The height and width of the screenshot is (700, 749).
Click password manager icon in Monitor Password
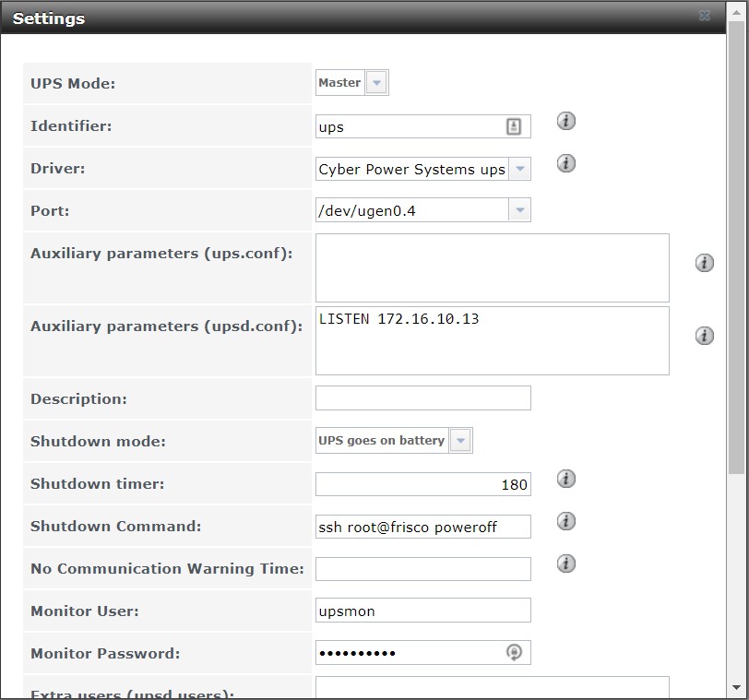pos(514,652)
